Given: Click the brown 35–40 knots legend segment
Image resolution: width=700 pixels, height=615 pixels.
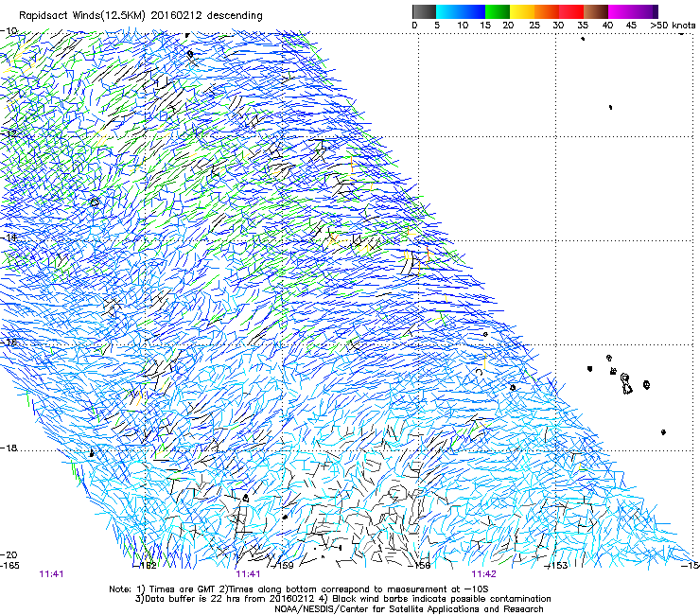Looking at the screenshot, I should pyautogui.click(x=596, y=11).
